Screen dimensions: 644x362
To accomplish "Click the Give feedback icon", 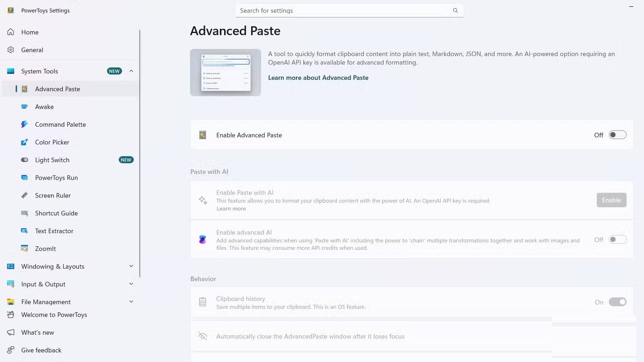I will click(x=11, y=350).
